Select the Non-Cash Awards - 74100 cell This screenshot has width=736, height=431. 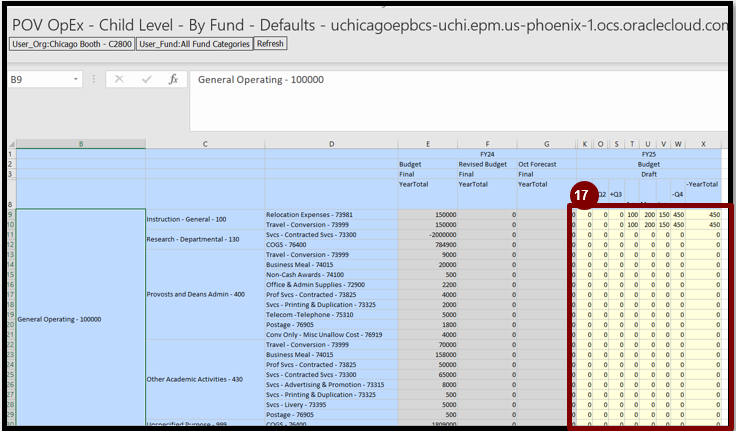click(331, 275)
